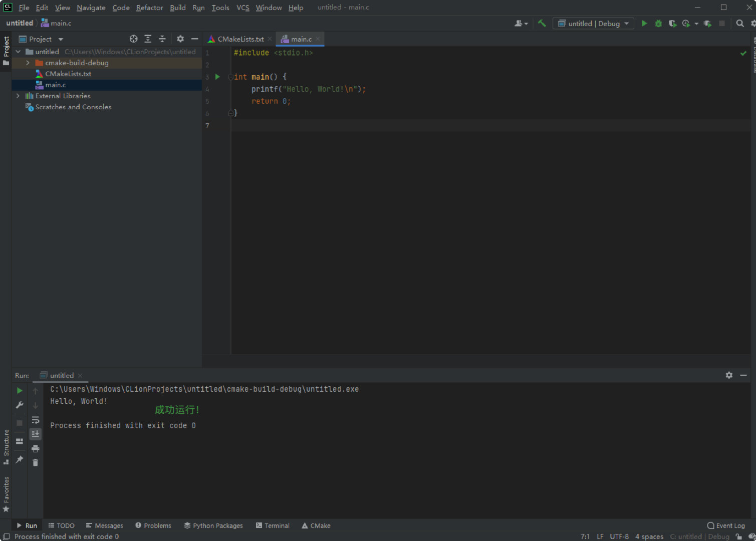Open the Refactor menu
The height and width of the screenshot is (541, 756).
coord(149,8)
